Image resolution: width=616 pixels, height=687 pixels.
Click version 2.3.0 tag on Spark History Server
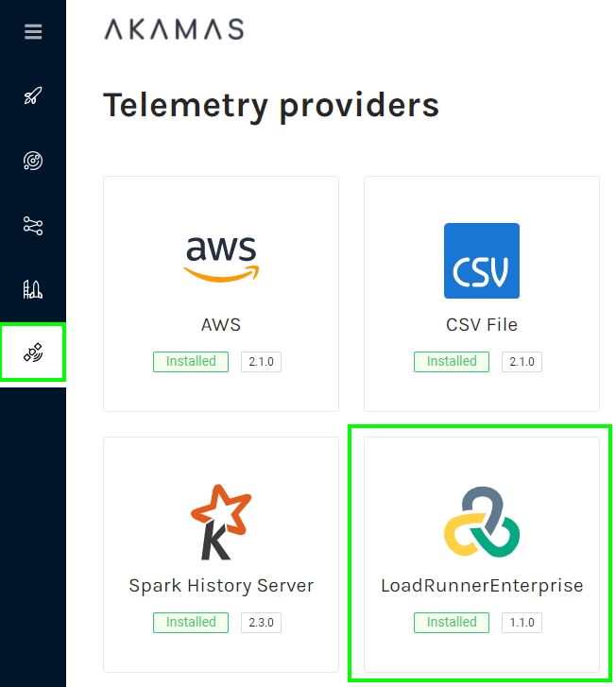pyautogui.click(x=262, y=623)
